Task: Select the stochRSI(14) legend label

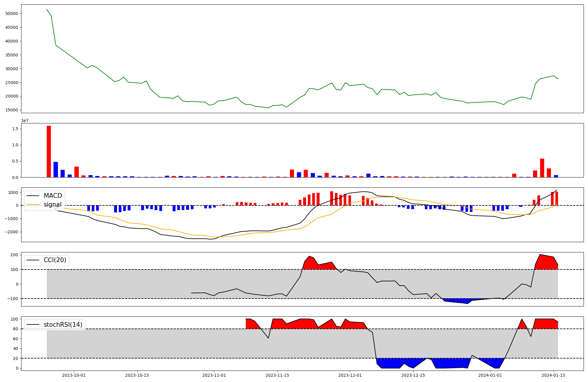Action: (x=63, y=325)
